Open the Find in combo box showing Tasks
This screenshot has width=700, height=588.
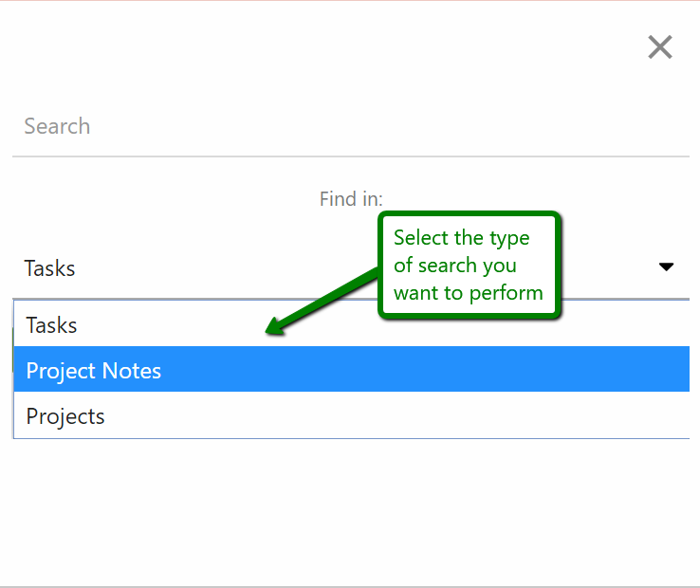pyautogui.click(x=341, y=268)
